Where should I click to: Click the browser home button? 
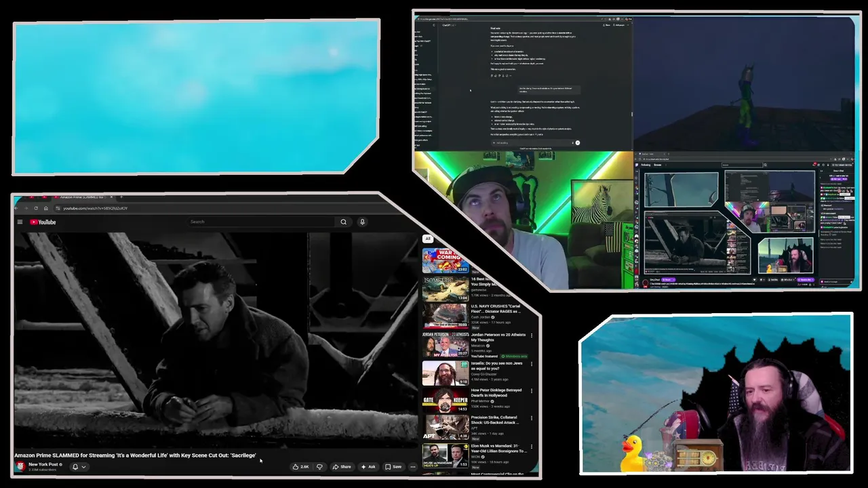(46, 208)
